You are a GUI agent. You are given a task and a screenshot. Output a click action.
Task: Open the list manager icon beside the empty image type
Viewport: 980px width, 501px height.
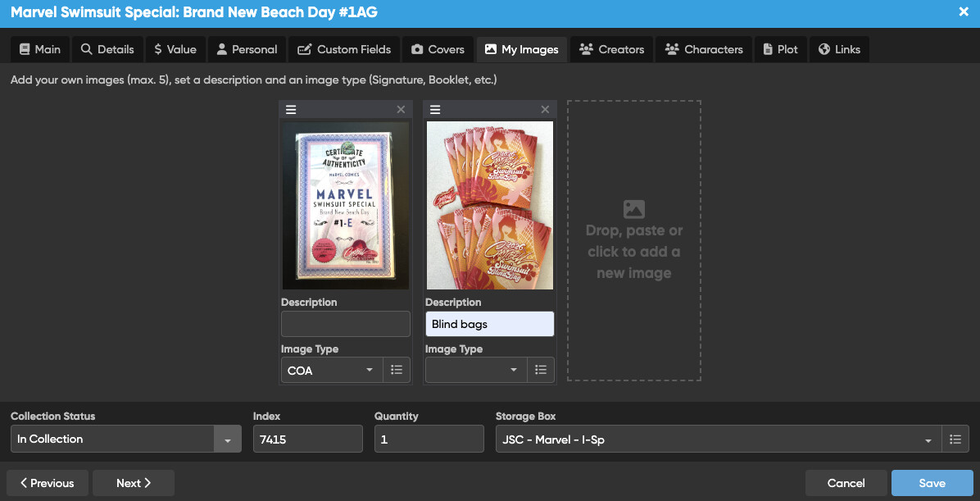[x=541, y=370]
